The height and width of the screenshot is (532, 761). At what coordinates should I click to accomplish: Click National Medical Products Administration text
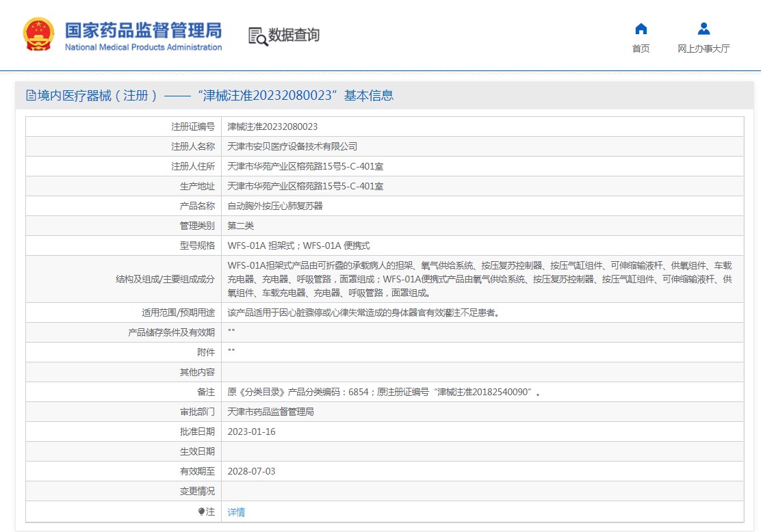144,48
